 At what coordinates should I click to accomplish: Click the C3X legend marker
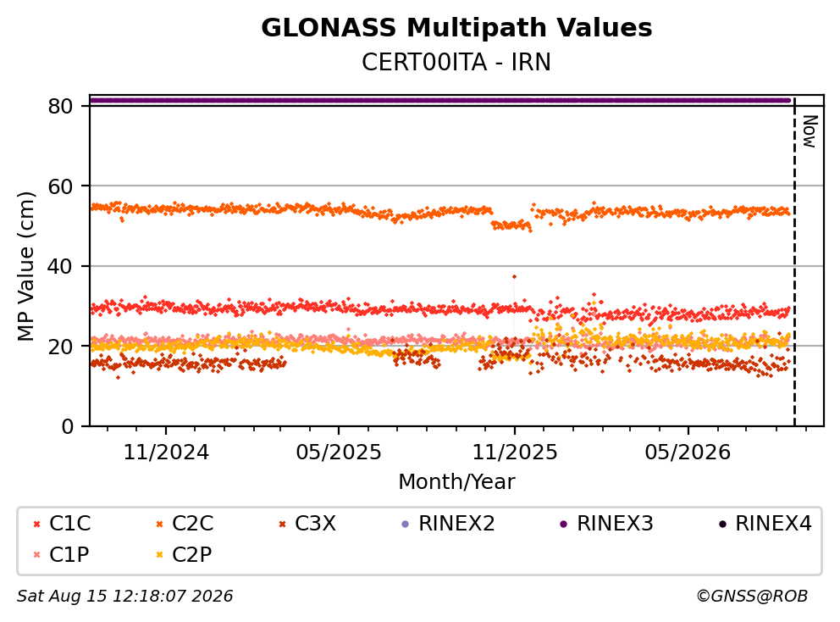pos(282,524)
